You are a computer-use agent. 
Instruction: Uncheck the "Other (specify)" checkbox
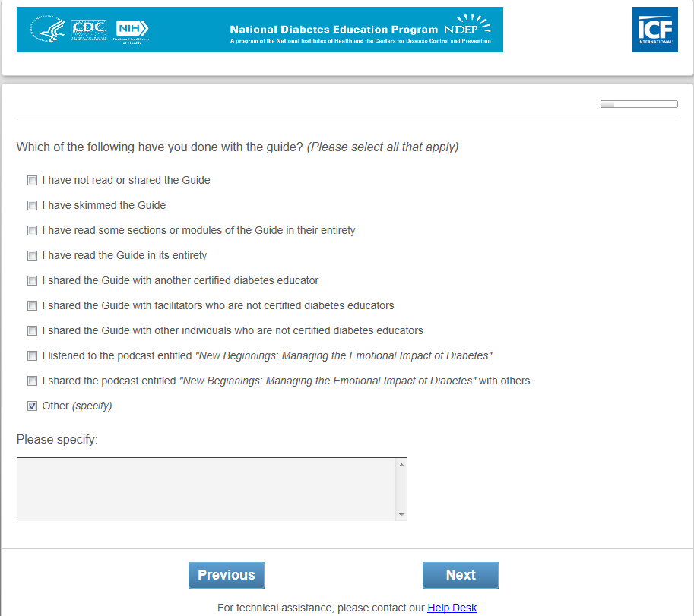coord(32,406)
